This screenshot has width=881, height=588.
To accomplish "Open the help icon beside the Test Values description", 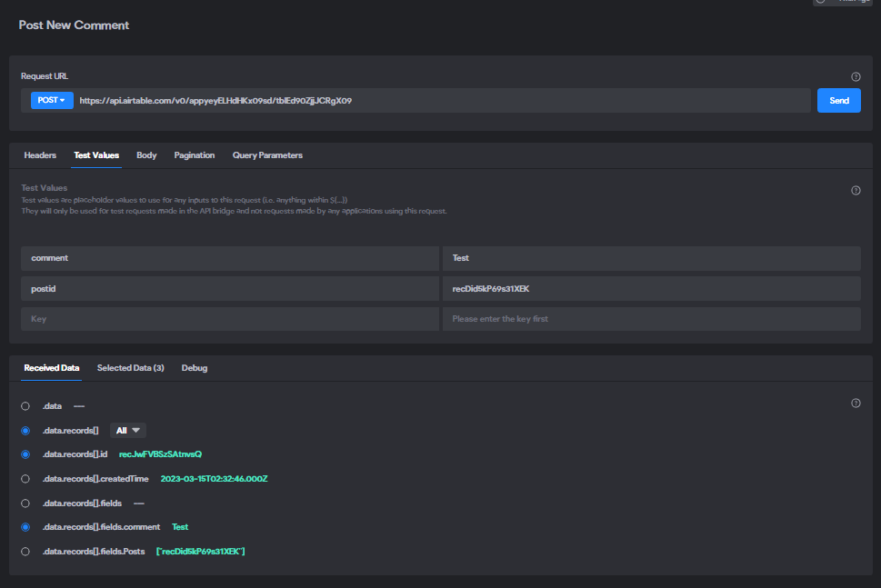I will [x=856, y=190].
